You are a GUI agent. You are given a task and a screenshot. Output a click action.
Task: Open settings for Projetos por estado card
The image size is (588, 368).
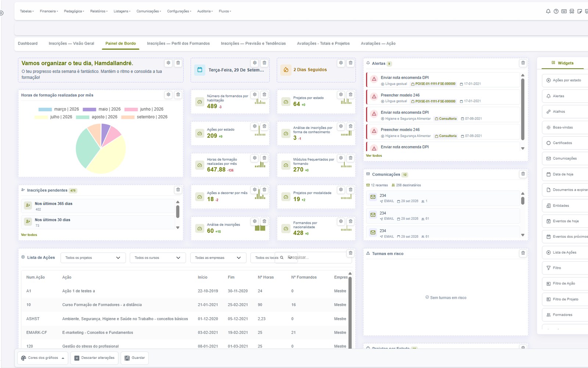point(341,95)
